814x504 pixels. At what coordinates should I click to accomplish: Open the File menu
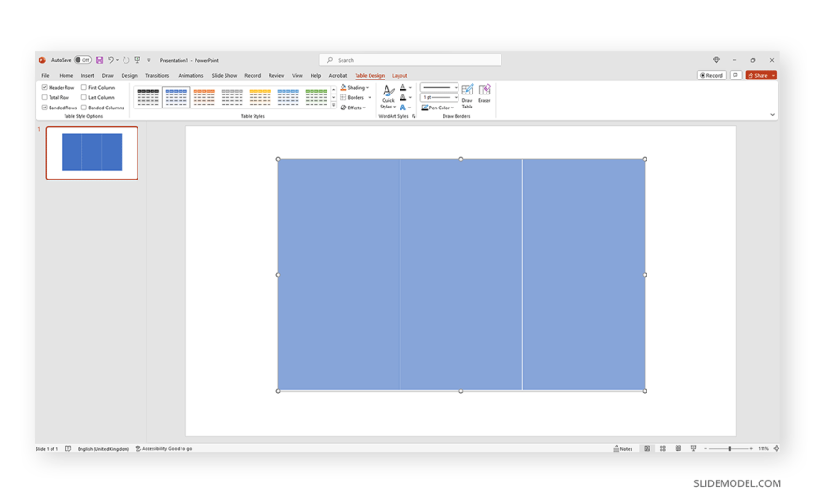(x=45, y=75)
